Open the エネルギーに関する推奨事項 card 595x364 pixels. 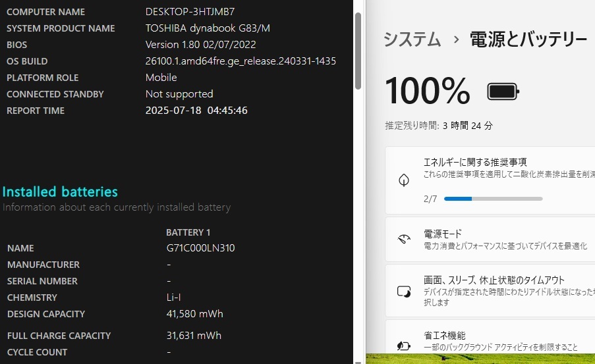click(x=490, y=180)
